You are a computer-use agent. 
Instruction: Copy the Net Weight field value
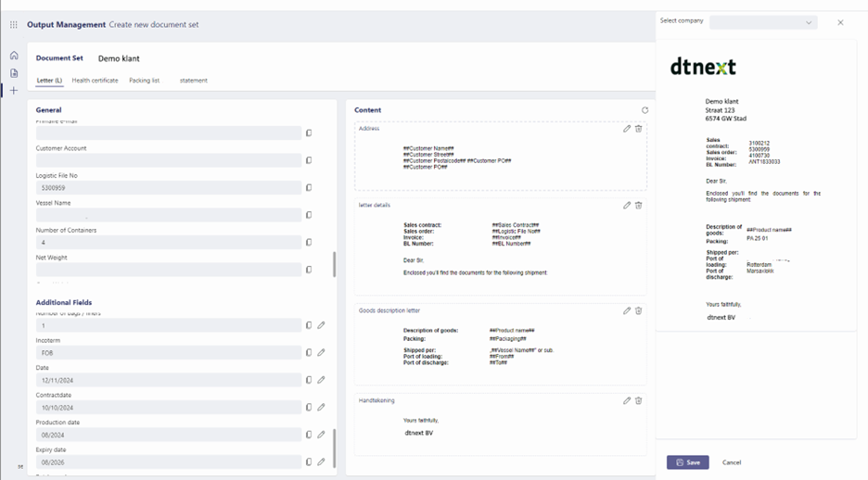tap(309, 270)
